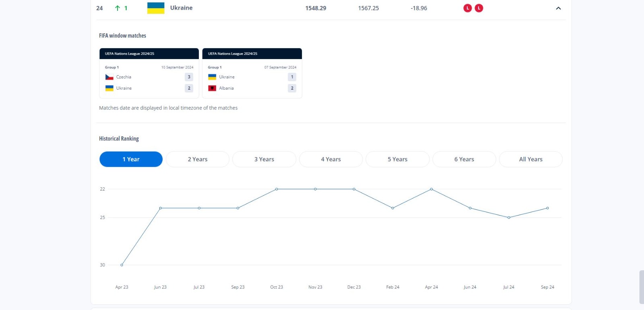
Task: Click the Albania flag in match card
Action: (212, 88)
